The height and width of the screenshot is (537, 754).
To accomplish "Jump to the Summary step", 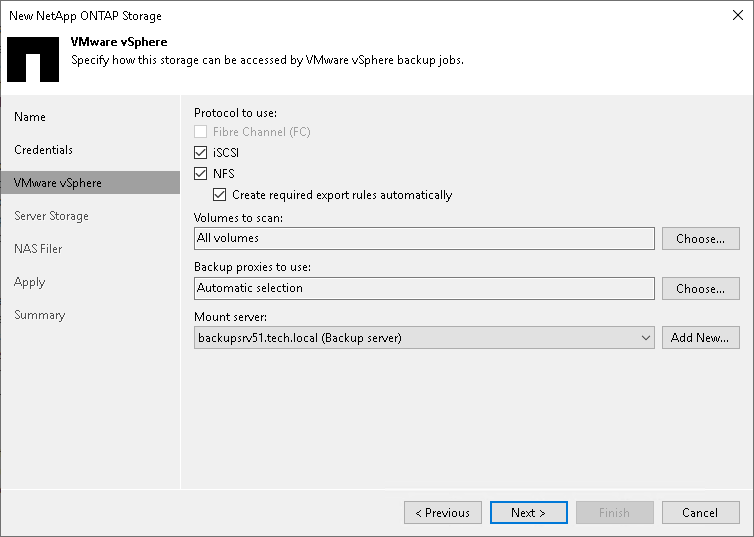I will coord(39,315).
